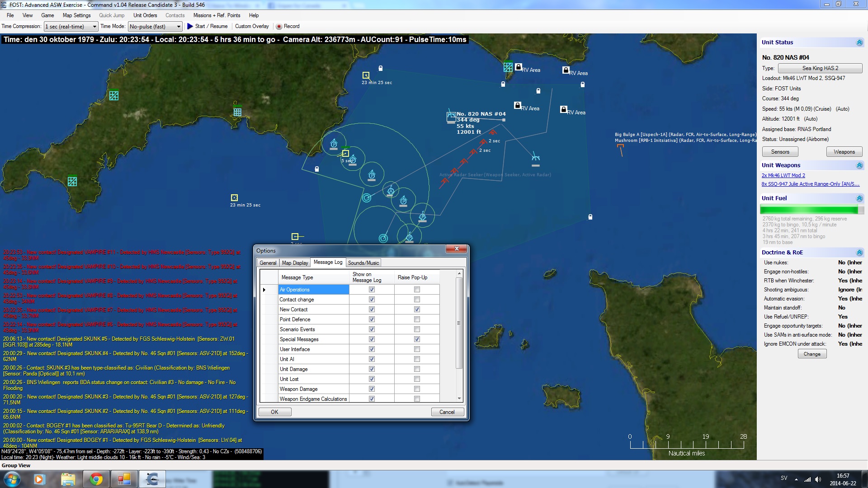Uncheck Contact change message log display
The image size is (868, 488).
click(x=372, y=300)
